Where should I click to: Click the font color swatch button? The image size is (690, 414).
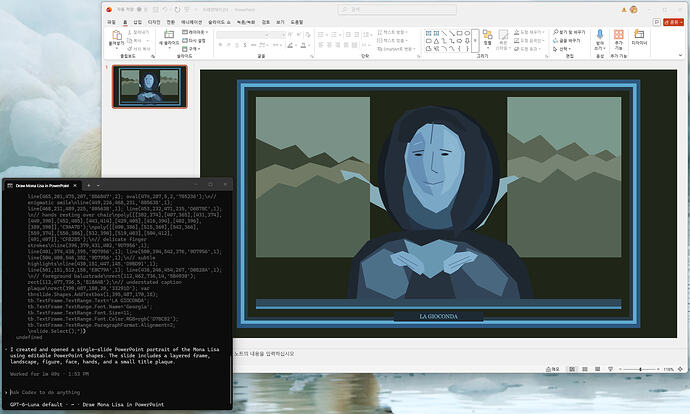304,45
